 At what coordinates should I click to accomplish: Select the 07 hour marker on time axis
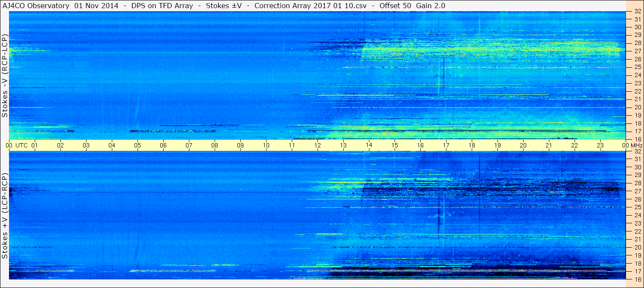(189, 145)
